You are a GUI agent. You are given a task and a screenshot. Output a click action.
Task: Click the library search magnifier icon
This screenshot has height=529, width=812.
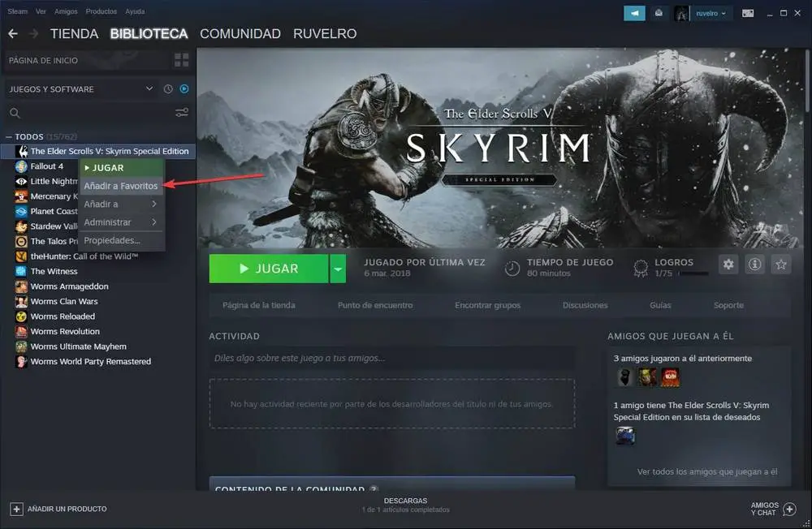click(x=15, y=113)
